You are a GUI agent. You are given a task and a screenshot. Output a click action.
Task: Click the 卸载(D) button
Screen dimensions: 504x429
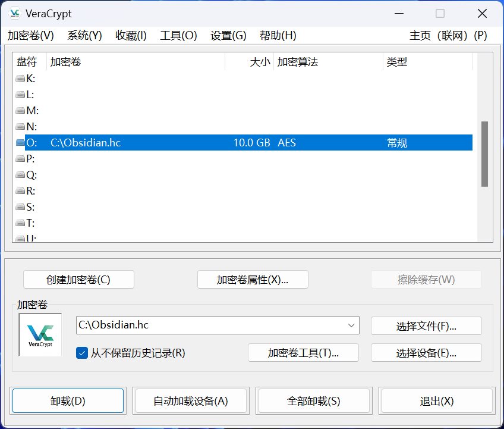68,401
